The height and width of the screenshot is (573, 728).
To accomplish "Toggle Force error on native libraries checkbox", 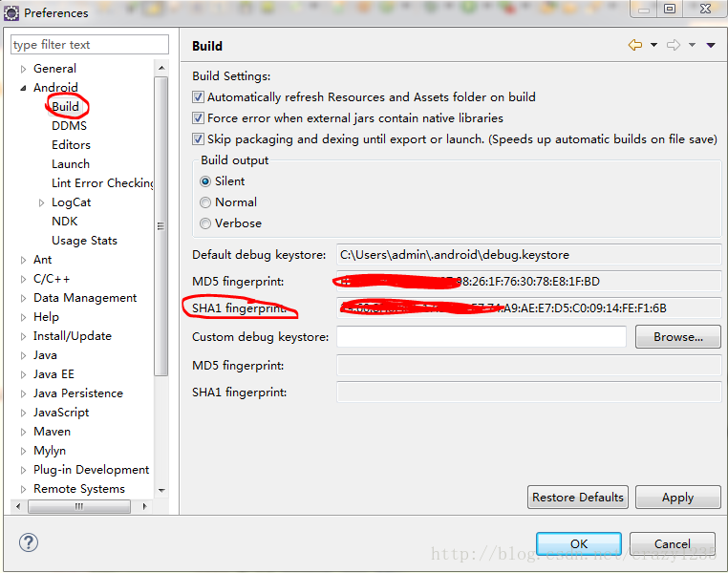I will pos(198,117).
